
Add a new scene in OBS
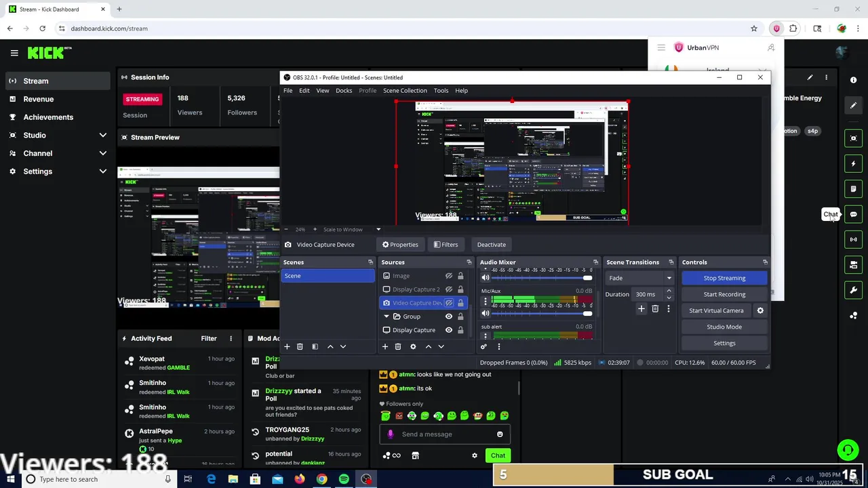coord(287,346)
